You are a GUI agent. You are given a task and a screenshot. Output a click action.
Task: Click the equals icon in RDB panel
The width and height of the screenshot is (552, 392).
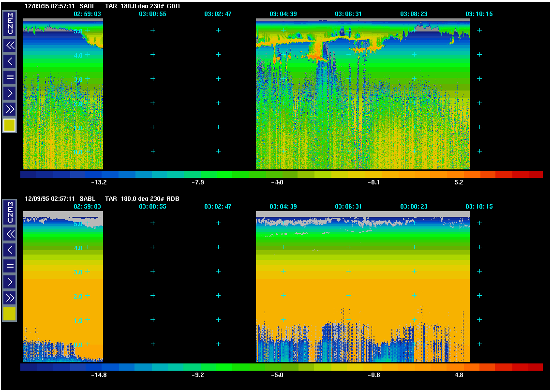[x=10, y=266]
